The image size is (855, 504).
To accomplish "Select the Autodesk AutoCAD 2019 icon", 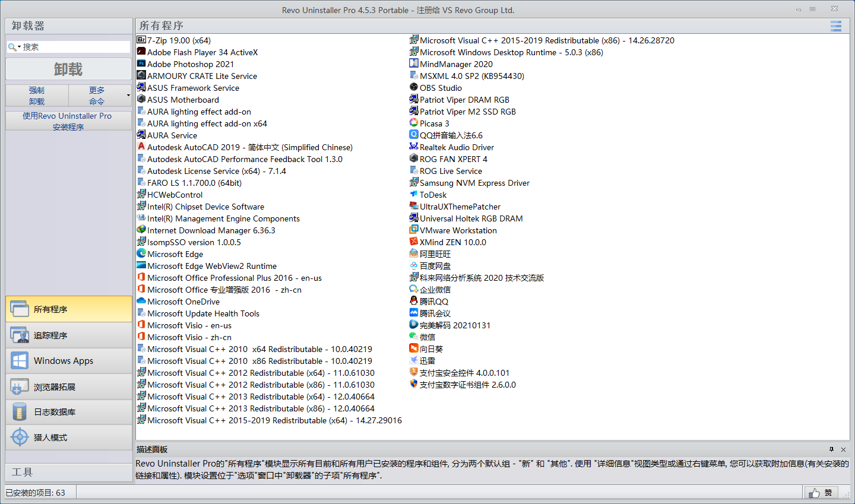I will pos(141,147).
